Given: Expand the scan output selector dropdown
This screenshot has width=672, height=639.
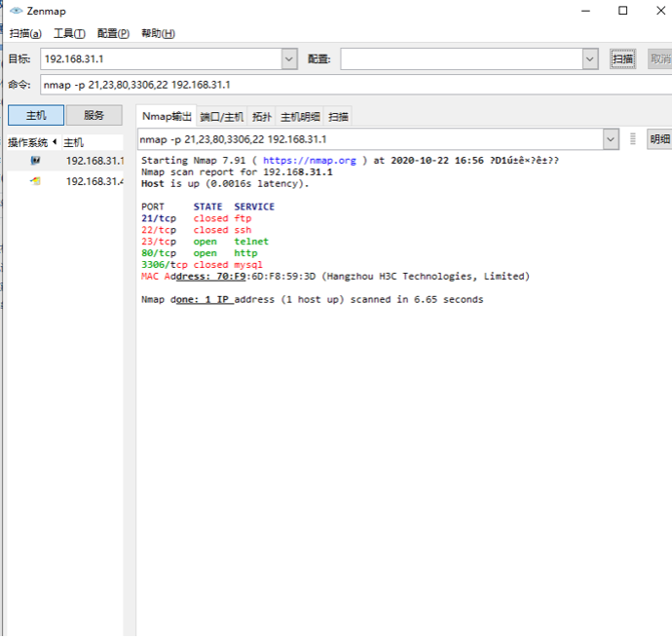Looking at the screenshot, I should (x=611, y=139).
